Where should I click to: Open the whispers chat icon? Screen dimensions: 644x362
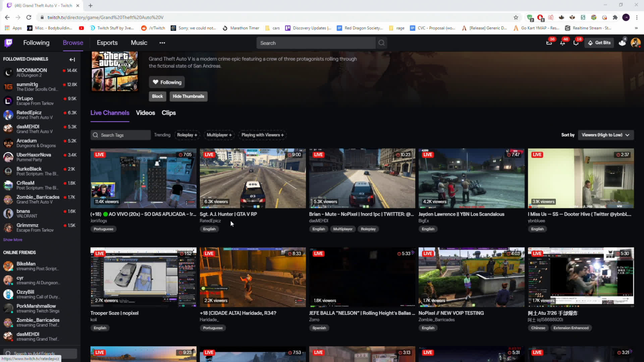pyautogui.click(x=576, y=43)
